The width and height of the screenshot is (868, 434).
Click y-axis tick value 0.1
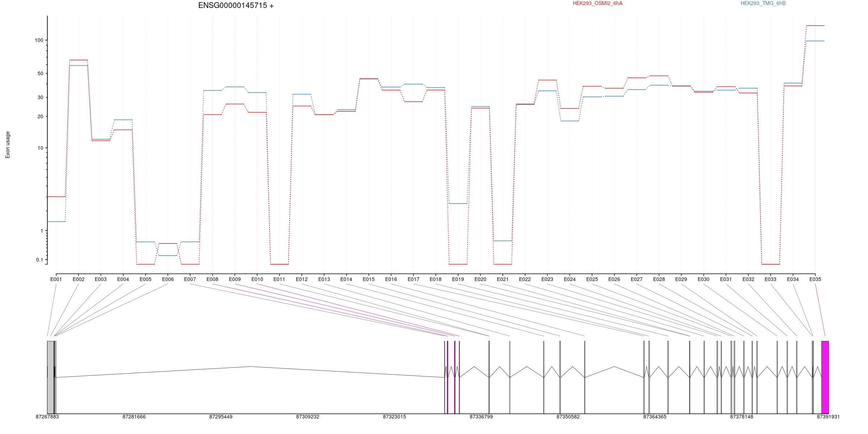tap(40, 260)
